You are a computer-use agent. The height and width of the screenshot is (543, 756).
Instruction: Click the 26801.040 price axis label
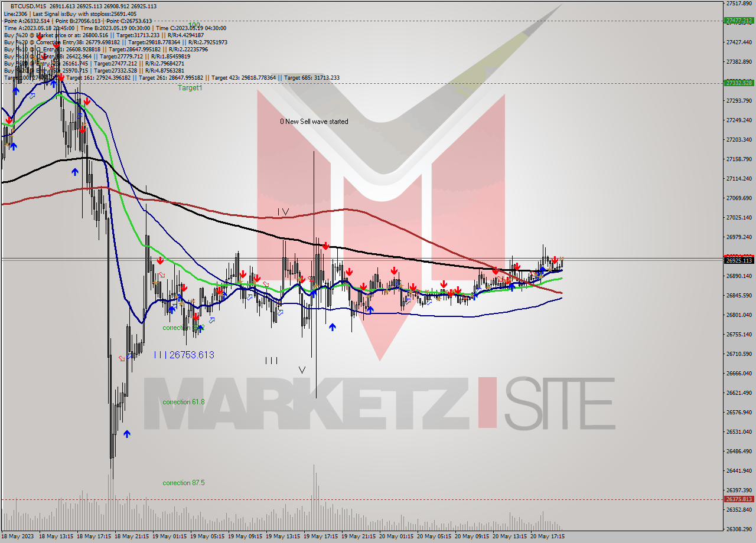click(x=739, y=315)
